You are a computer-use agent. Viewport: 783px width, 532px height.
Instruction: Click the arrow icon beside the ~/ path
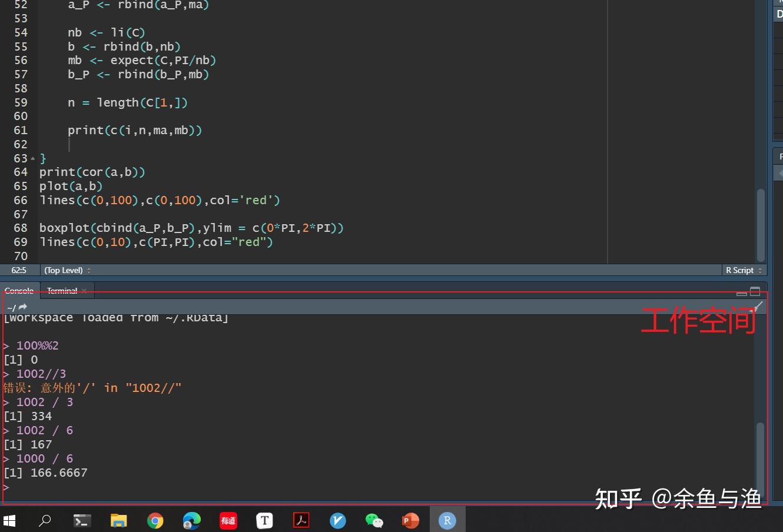[22, 307]
